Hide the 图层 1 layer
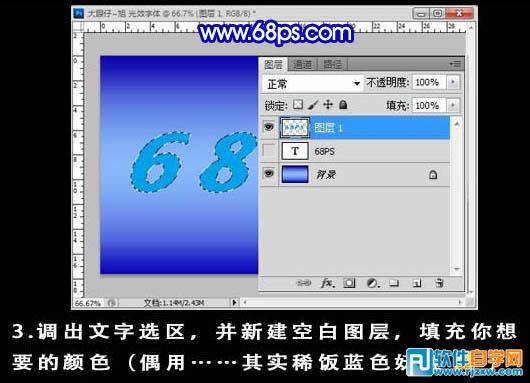The width and height of the screenshot is (530, 383). click(x=269, y=127)
